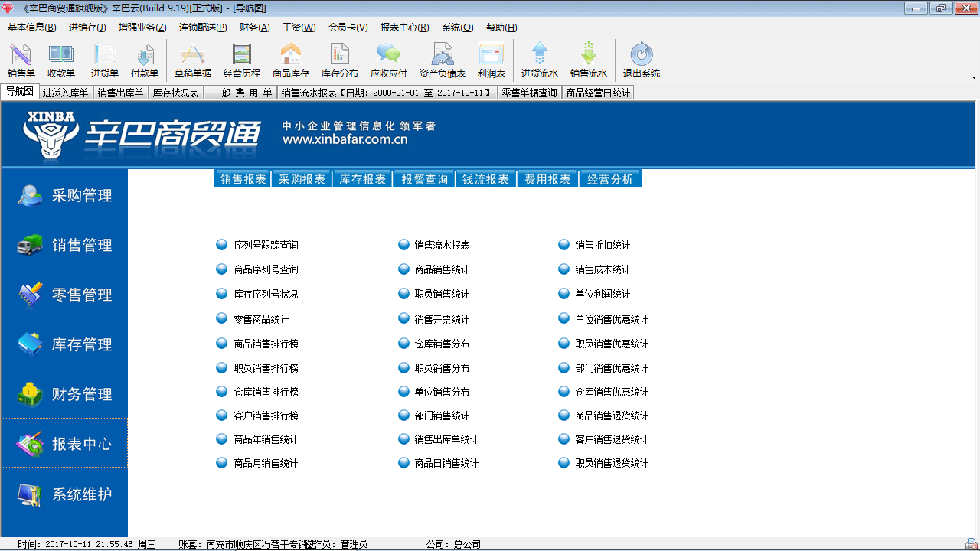Image resolution: width=980 pixels, height=551 pixels.
Task: Select the 采购报表 report category
Action: pyautogui.click(x=302, y=179)
